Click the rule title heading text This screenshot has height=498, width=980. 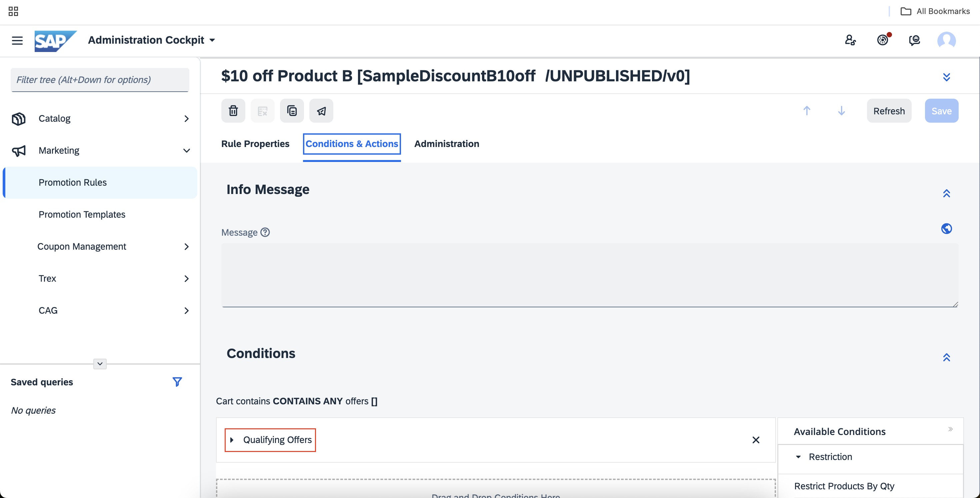[455, 76]
